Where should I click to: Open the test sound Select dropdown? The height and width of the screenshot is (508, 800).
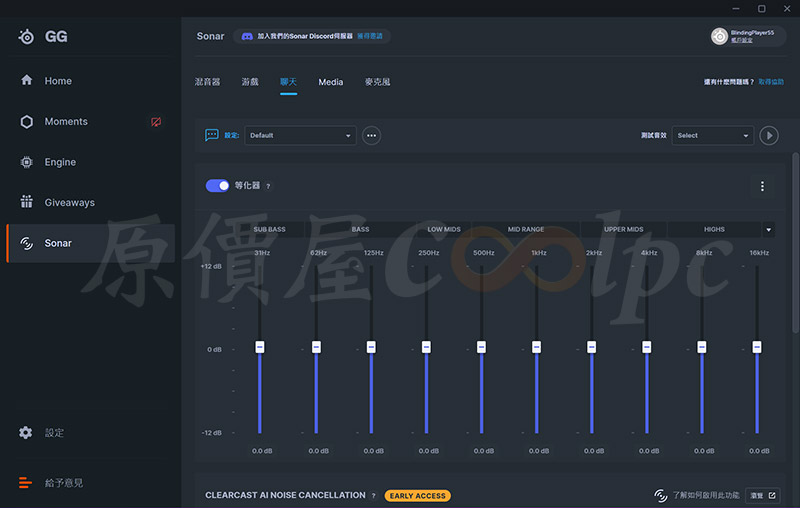[713, 135]
